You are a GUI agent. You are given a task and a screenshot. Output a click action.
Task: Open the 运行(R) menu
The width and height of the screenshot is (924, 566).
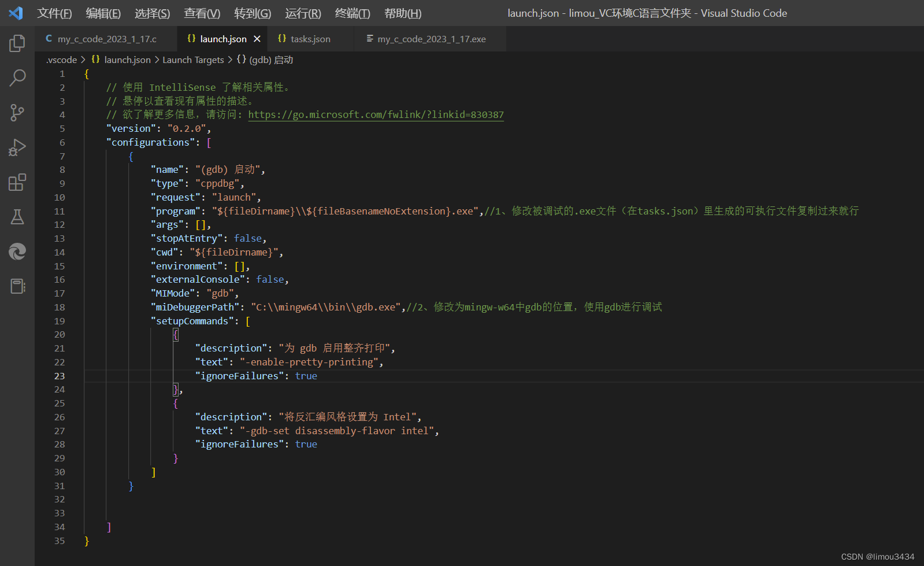pyautogui.click(x=303, y=13)
